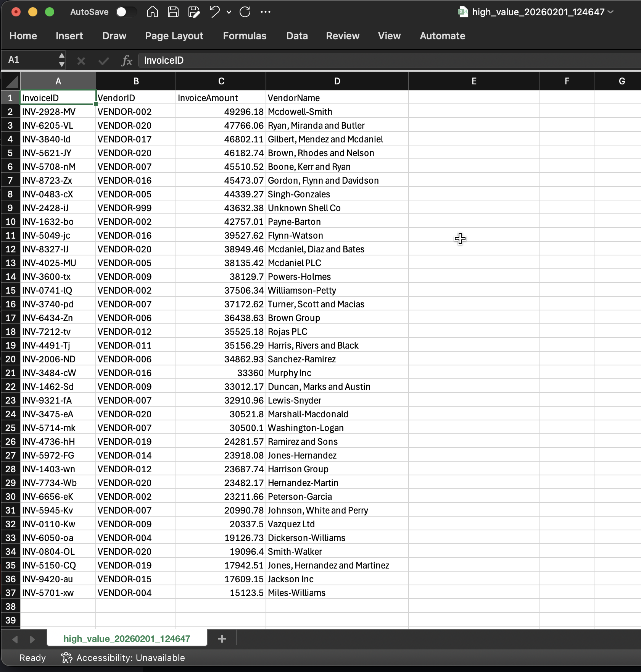Click the Save floppy disk icon
Viewport: 641px width, 672px height.
coord(173,12)
